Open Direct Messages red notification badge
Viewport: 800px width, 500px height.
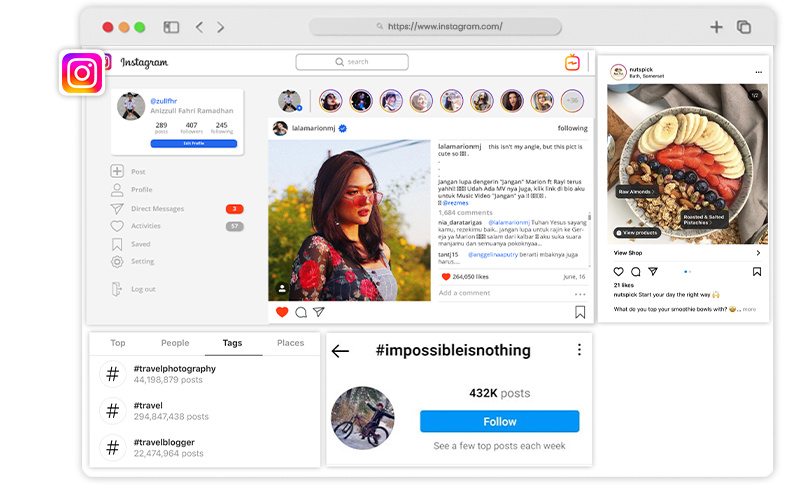(235, 209)
